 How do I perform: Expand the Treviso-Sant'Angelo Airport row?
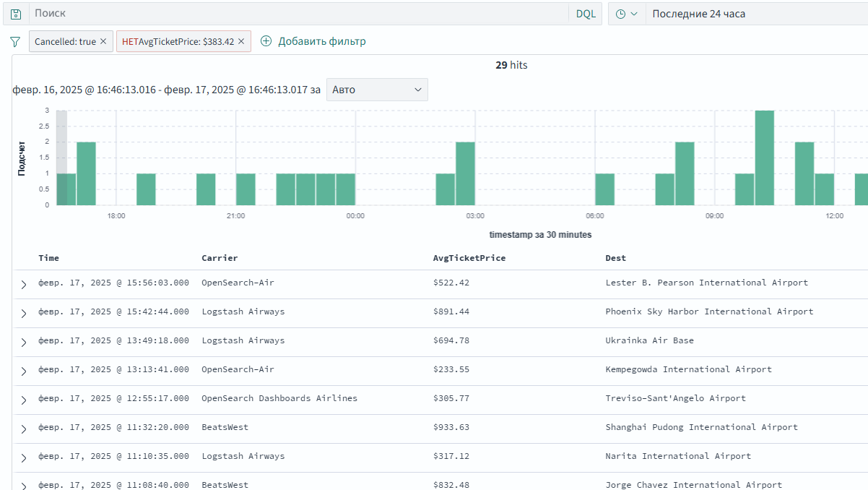(x=23, y=400)
